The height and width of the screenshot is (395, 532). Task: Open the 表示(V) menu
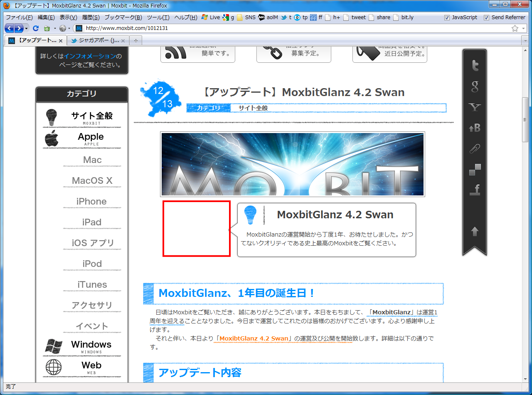pyautogui.click(x=68, y=17)
